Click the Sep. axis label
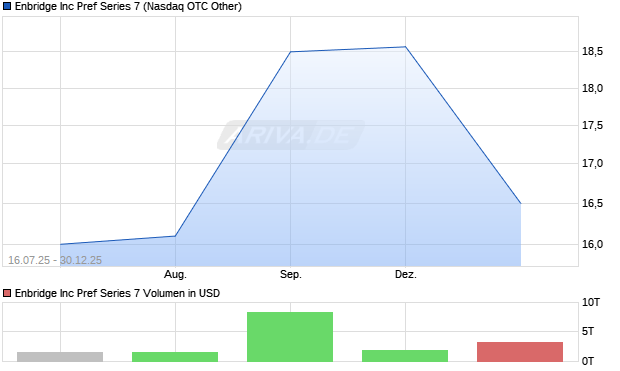 (291, 274)
